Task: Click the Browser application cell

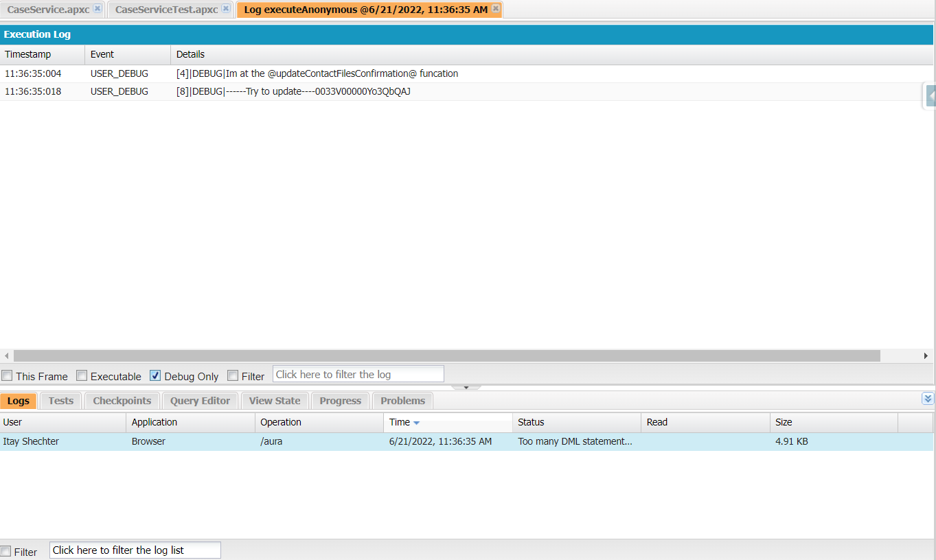Action: coord(148,441)
